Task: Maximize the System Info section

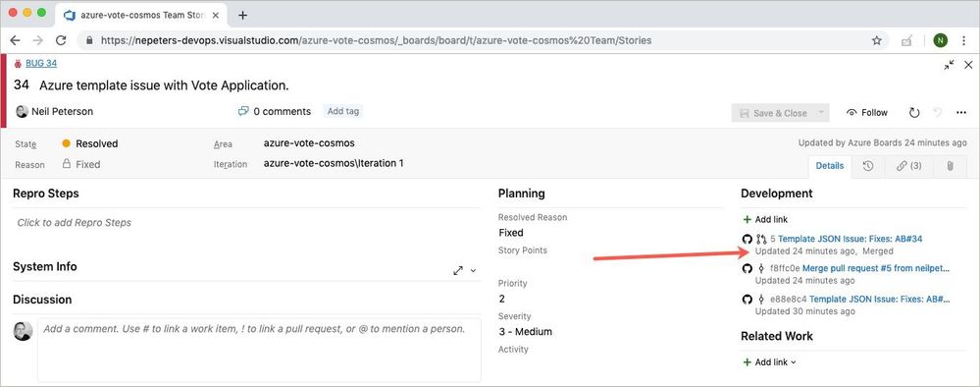Action: coord(458,270)
